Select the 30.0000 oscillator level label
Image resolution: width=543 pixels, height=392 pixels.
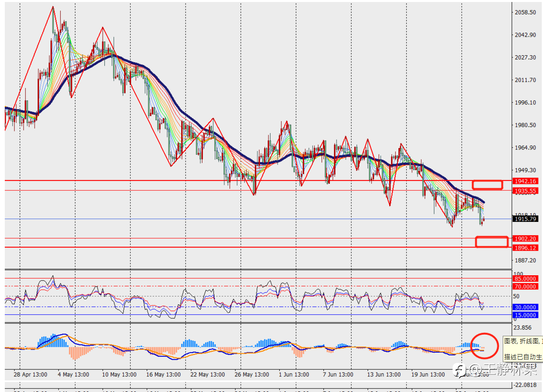[x=525, y=307]
